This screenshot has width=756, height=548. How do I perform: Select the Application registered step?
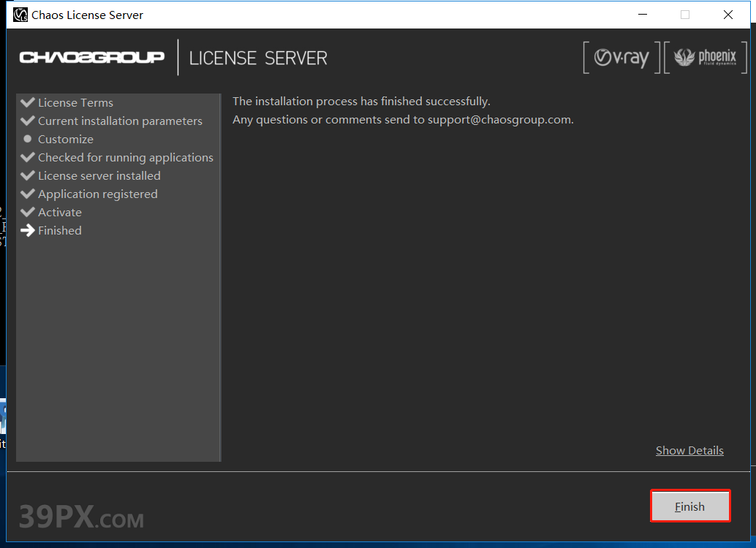coord(98,194)
